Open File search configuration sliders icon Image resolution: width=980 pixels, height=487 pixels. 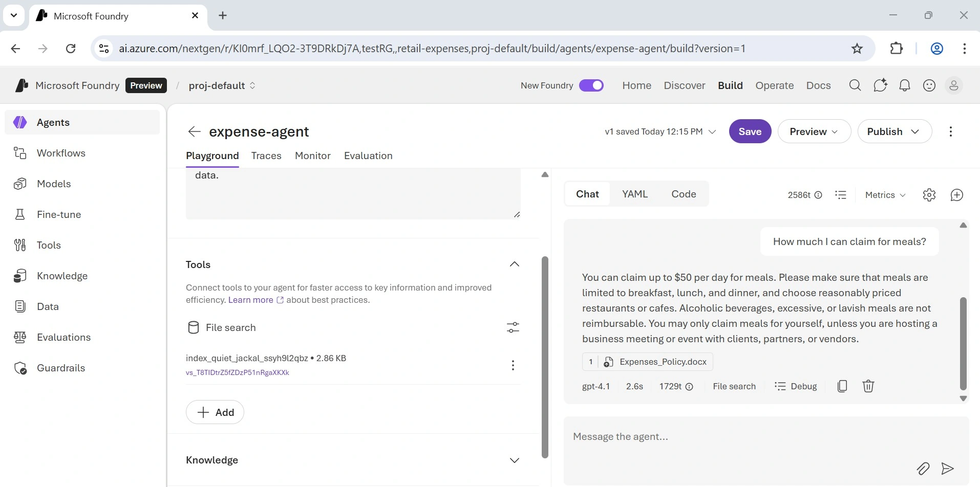point(513,327)
